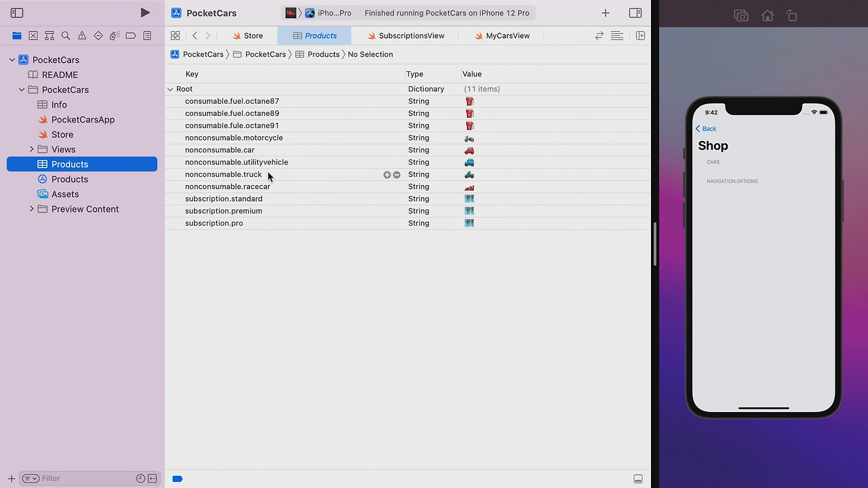Viewport: 868px width, 488px height.
Task: Open the Report navigator icon
Action: 147,36
